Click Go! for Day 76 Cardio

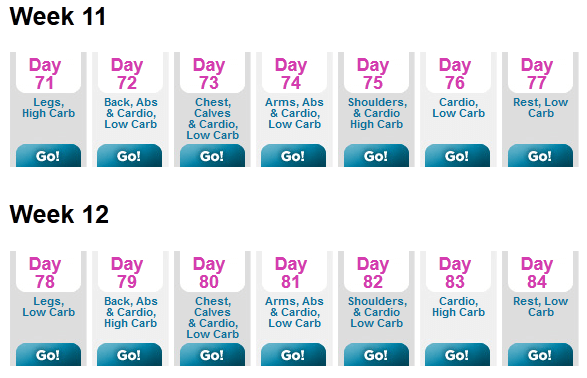click(x=457, y=156)
